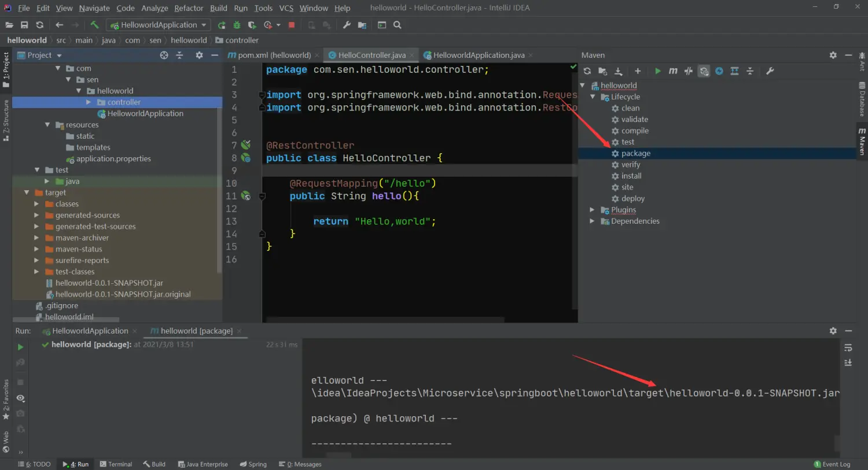Click the Run console horizontal scrollbar

tap(339, 455)
